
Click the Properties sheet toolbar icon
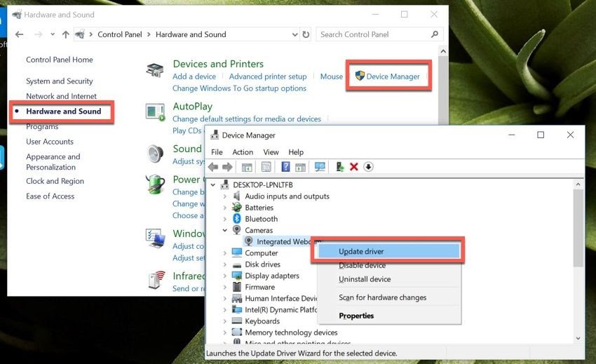266,167
